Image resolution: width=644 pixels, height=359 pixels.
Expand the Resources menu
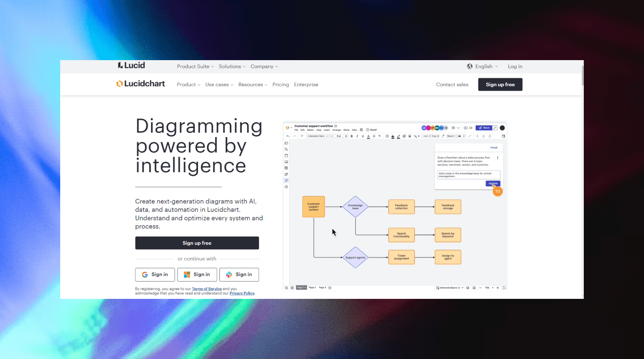253,85
